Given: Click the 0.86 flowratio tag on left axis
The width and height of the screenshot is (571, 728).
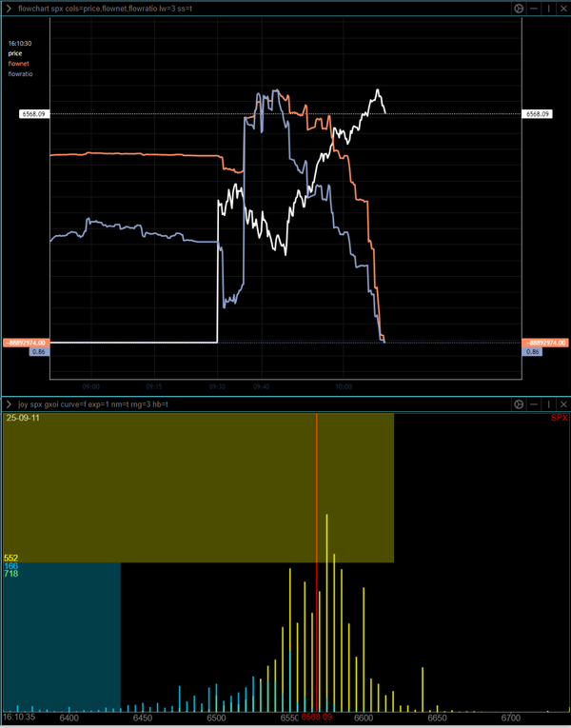Looking at the screenshot, I should (x=38, y=351).
